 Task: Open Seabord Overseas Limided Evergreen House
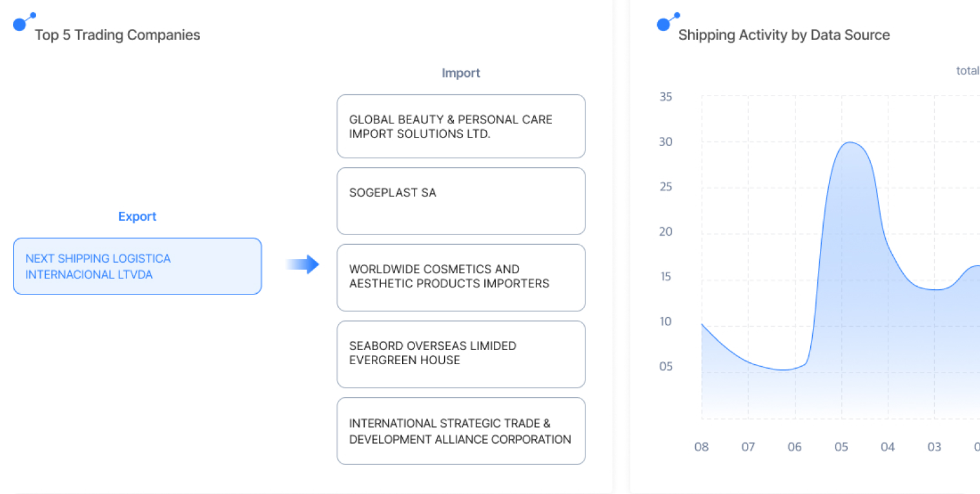pos(460,354)
